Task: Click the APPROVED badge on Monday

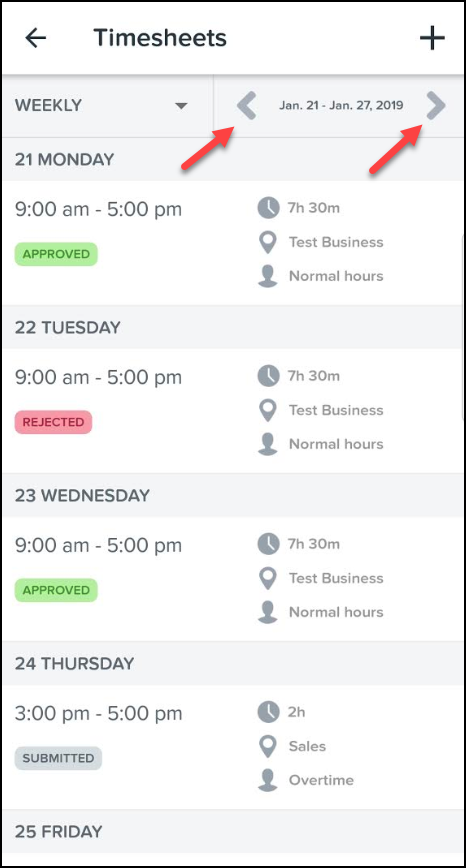Action: point(56,254)
